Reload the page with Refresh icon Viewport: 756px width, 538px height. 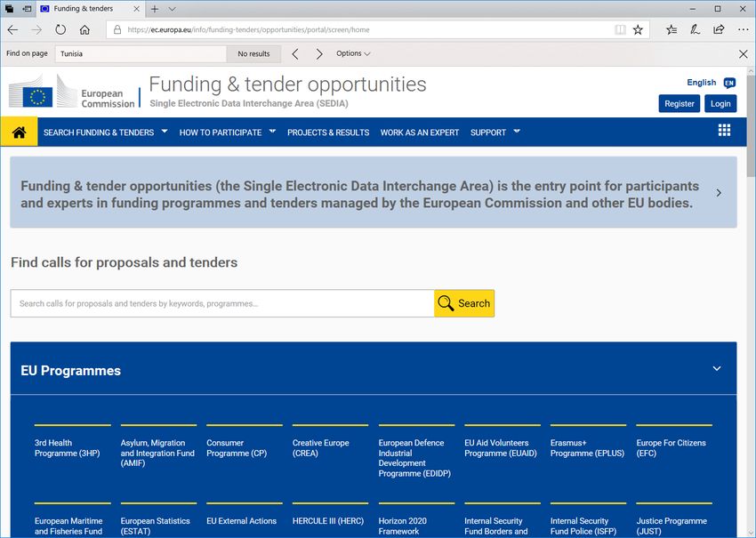[x=60, y=30]
